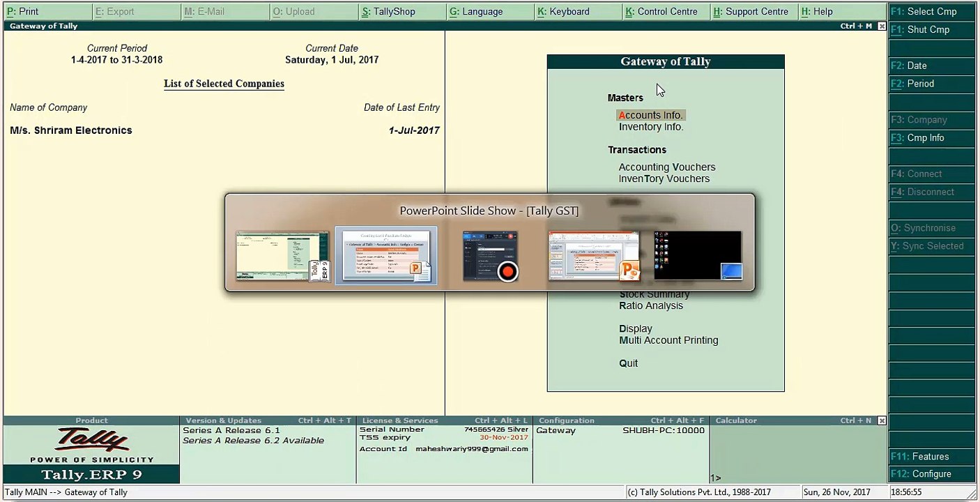
Task: Open the K: Control Centre
Action: coord(668,11)
